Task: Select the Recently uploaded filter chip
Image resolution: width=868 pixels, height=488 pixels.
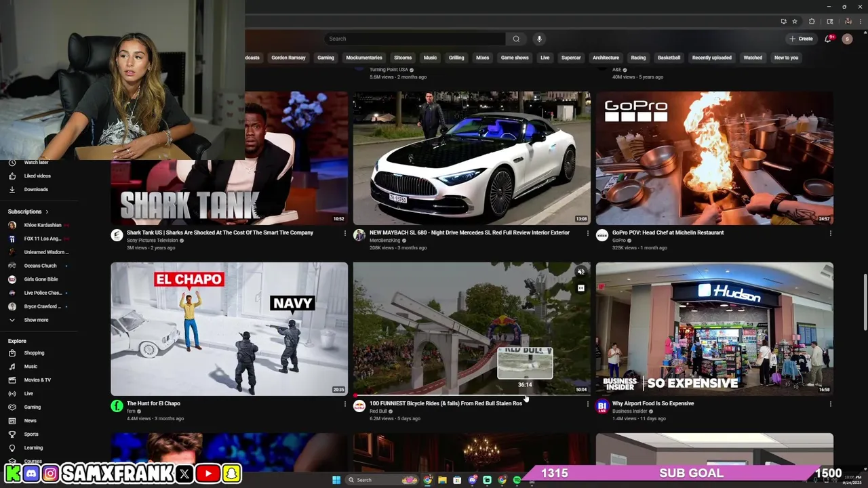Action: [x=711, y=58]
